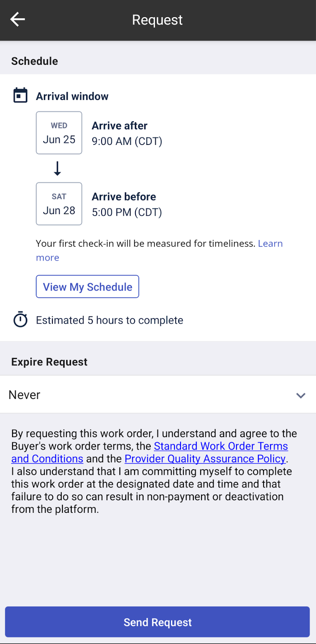The height and width of the screenshot is (644, 316).
Task: Click the 9:00 AM (CDT) time
Action: [x=127, y=141]
